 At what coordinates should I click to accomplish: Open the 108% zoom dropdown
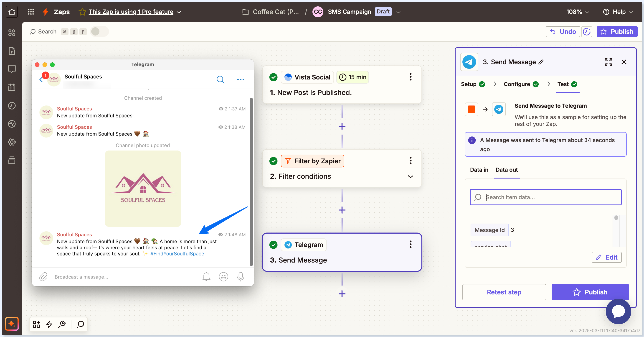point(578,12)
